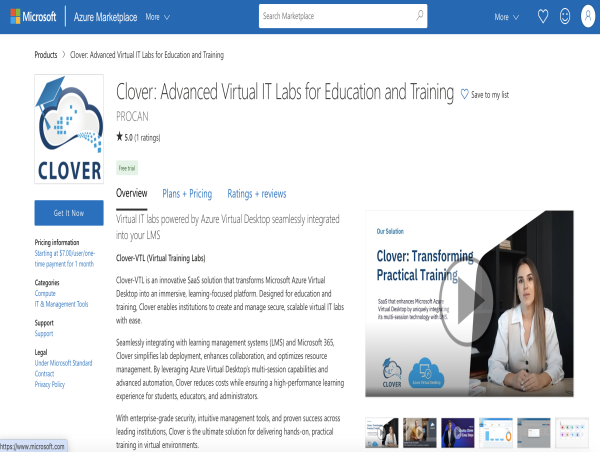
Task: Select the sixth thumbnail with colored tiles
Action: coord(572,433)
